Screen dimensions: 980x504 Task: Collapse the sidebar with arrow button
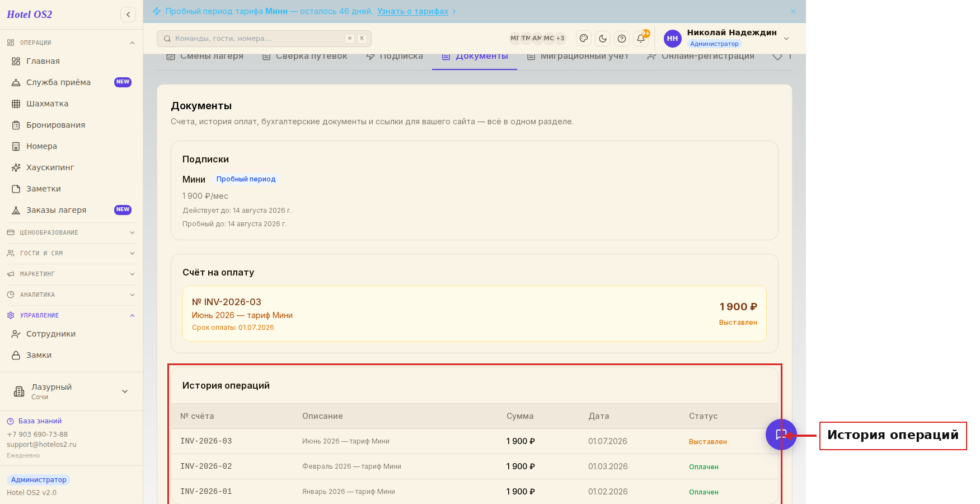[x=128, y=15]
